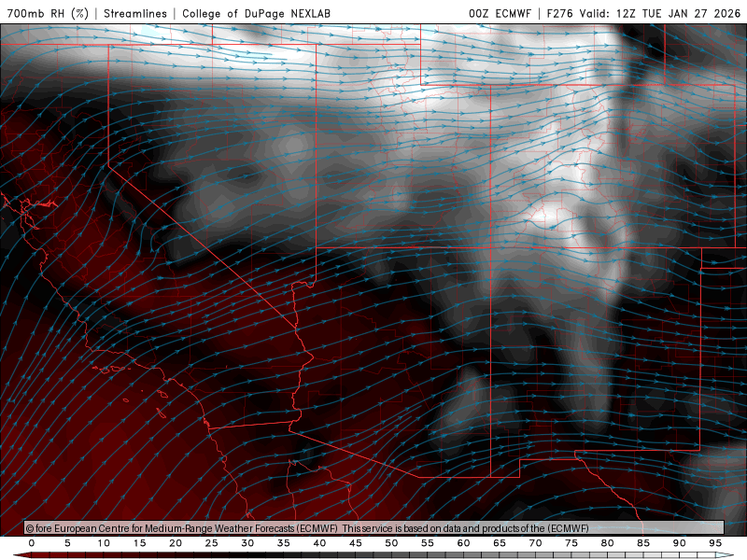
Task: Click the "700mb RH (%)" title text
Action: tap(48, 13)
